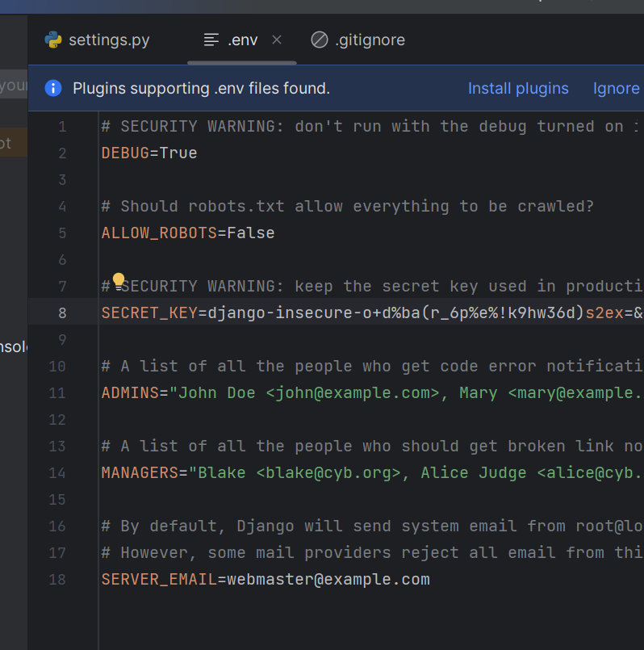This screenshot has width=644, height=650.
Task: Click the False value on line 5
Action: point(251,233)
